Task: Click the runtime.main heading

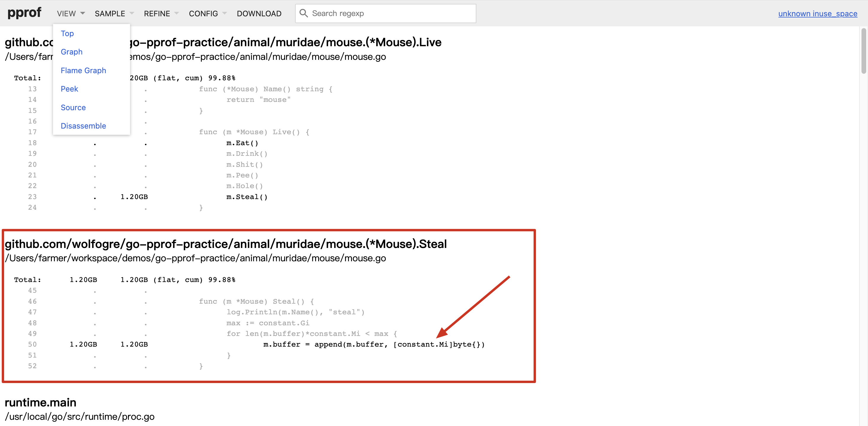Action: pos(40,402)
